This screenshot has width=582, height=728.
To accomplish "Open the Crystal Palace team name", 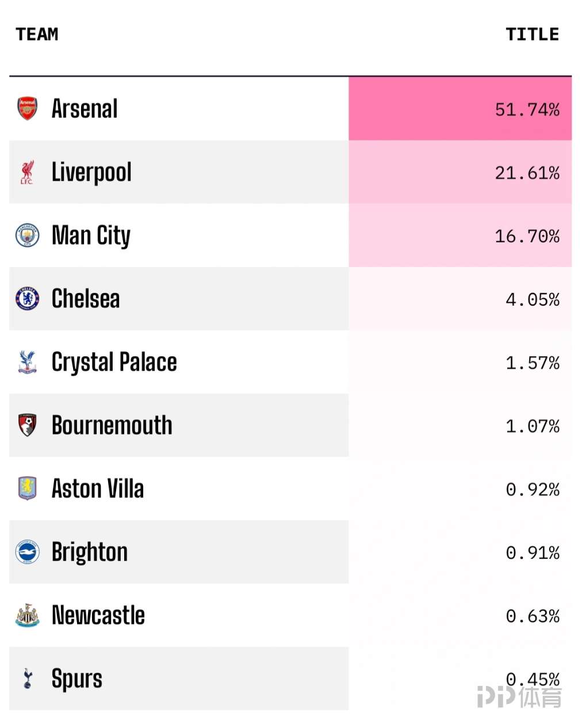I will tap(114, 362).
